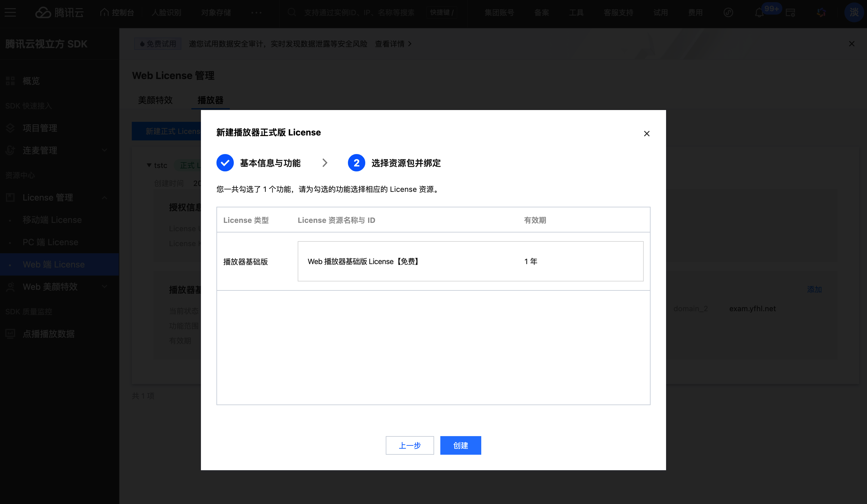Screen dimensions: 867x504
Task: Expand the Web 美颜特效 sidebar menu
Action: (104, 287)
